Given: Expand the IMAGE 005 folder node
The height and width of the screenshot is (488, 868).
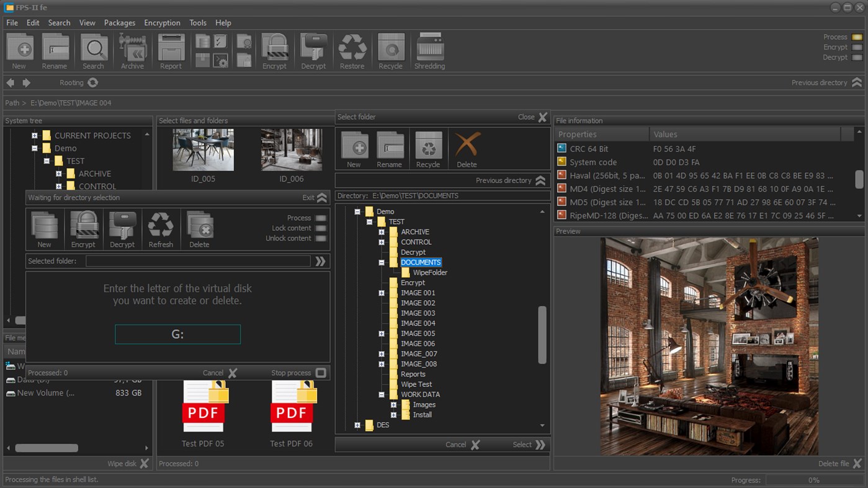Looking at the screenshot, I should (382, 334).
